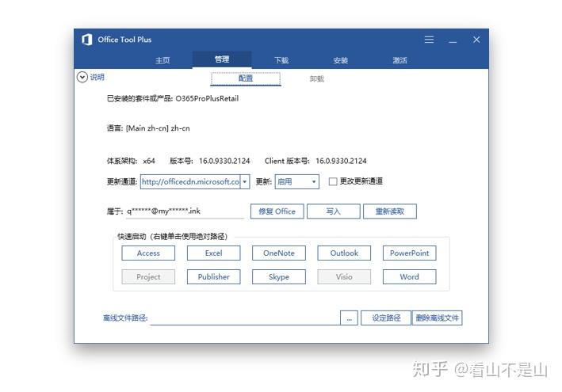Click the 属于 account text field
The image size is (562, 392).
[x=185, y=211]
